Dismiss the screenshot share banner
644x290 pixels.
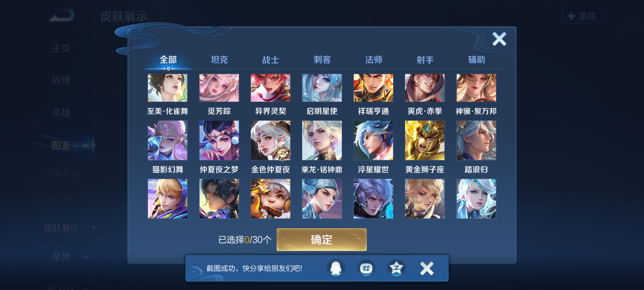(427, 268)
